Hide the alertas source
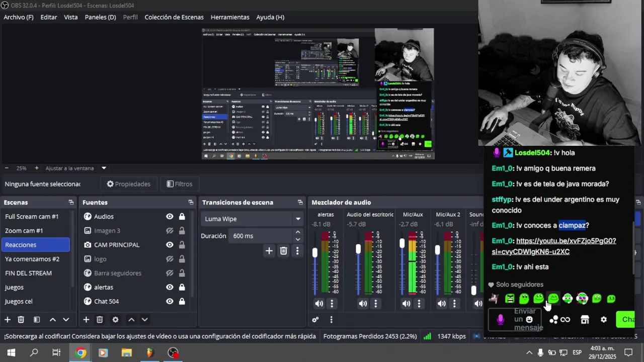This screenshot has width=644, height=362. point(170,287)
